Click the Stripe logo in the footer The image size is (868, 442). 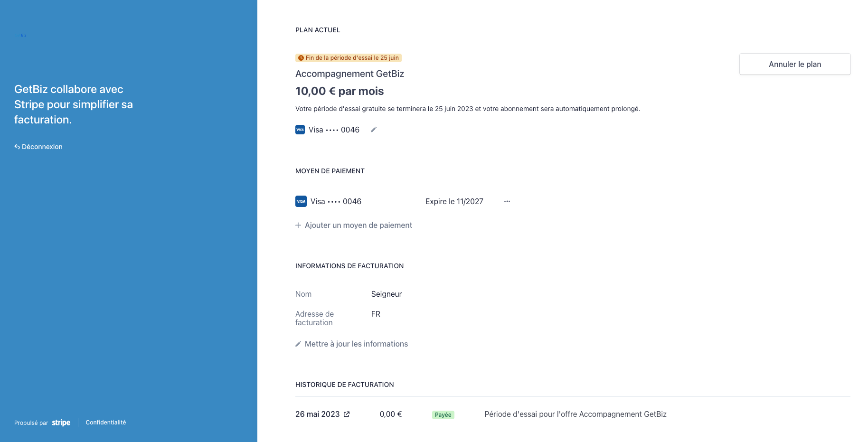point(61,423)
